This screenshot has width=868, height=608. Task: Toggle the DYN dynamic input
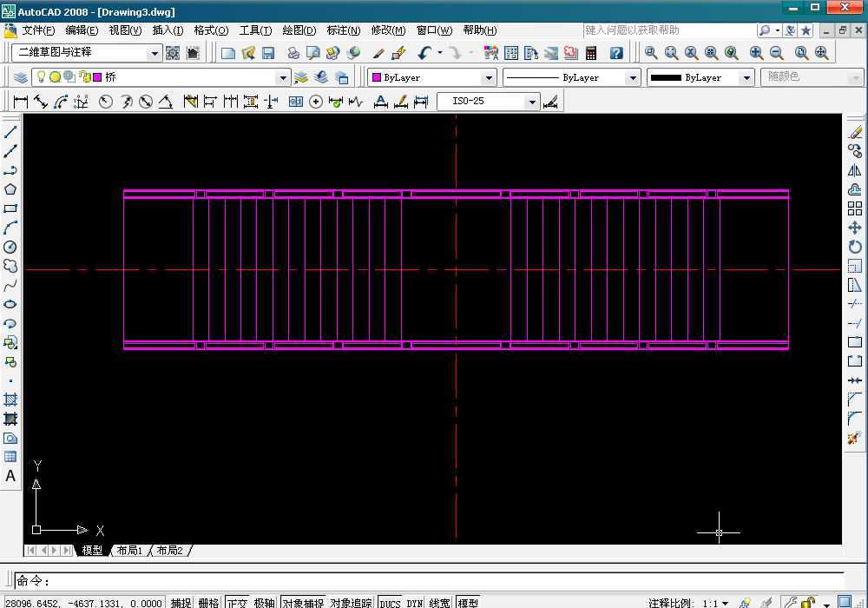415,603
